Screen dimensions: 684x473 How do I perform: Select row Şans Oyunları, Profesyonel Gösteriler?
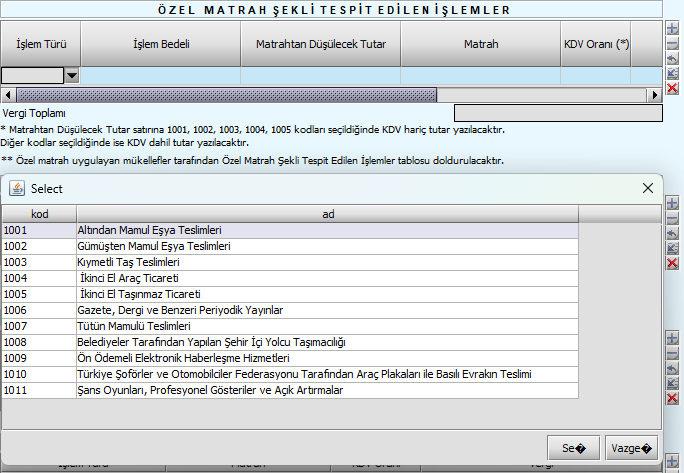[290, 390]
